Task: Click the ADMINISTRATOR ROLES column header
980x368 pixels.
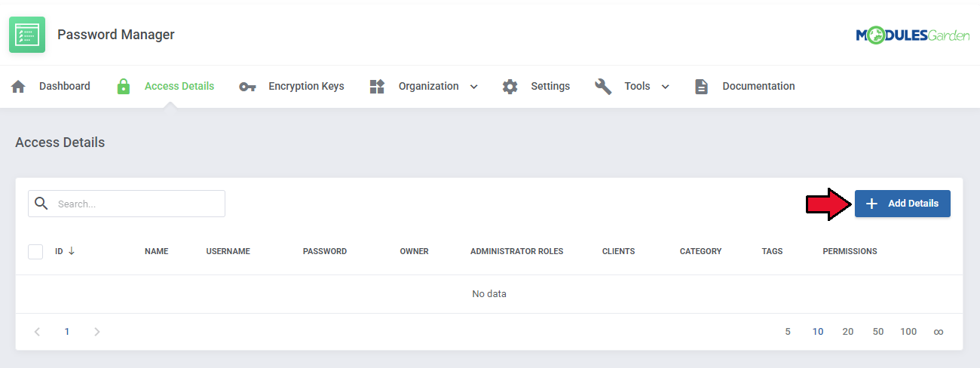Action: tap(516, 251)
